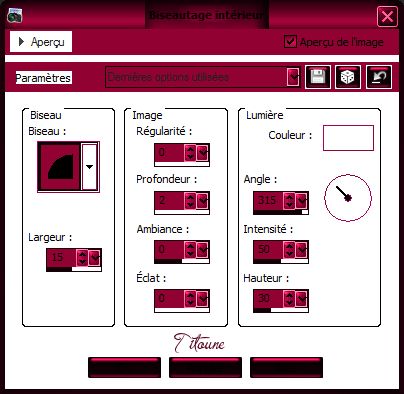Click the Hauteur slider bar
The height and width of the screenshot is (394, 404).
[x=281, y=310]
